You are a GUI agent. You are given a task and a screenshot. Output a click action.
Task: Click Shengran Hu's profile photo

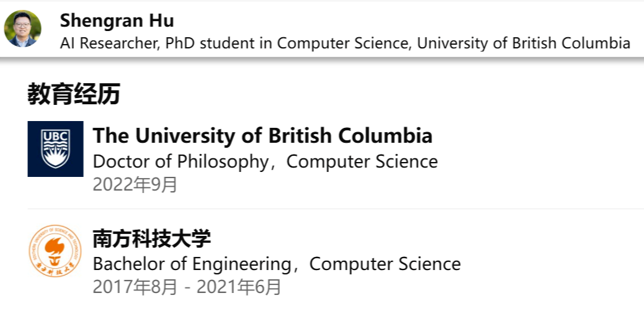[23, 29]
